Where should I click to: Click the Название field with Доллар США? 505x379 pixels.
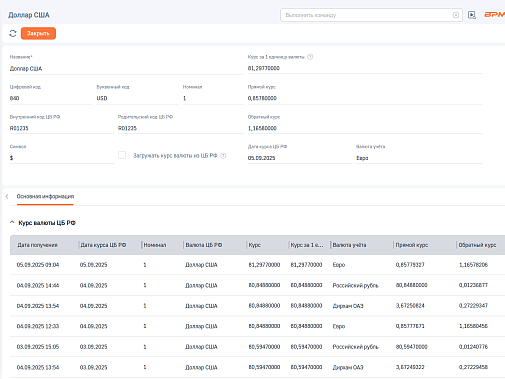click(127, 69)
